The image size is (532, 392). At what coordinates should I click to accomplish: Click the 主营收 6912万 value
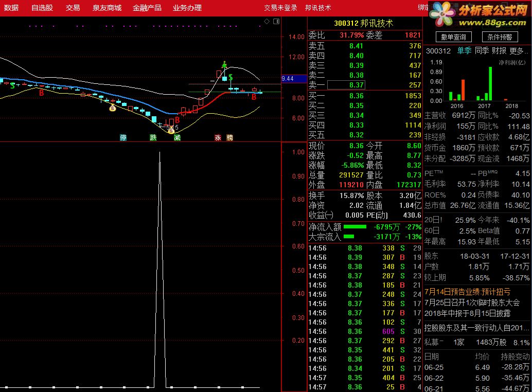point(464,116)
